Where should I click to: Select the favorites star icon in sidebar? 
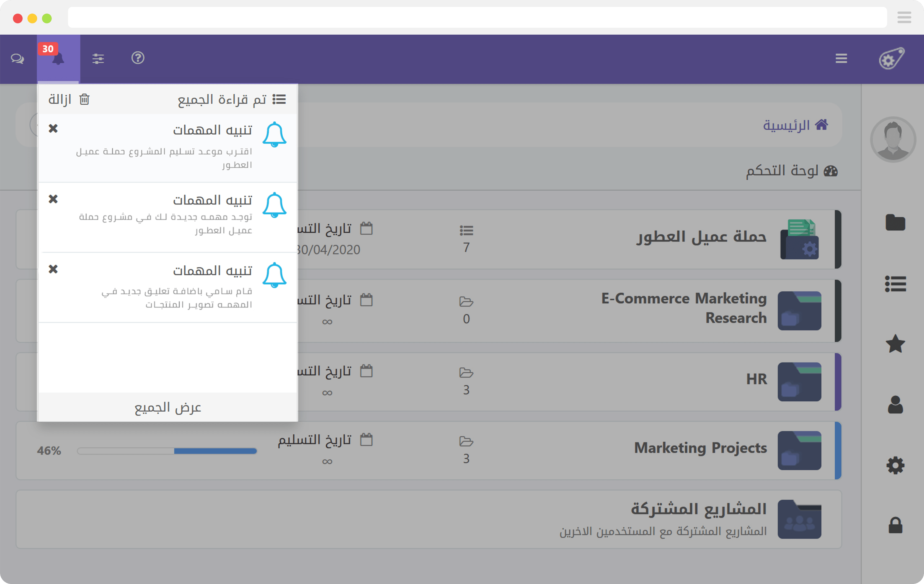(895, 344)
